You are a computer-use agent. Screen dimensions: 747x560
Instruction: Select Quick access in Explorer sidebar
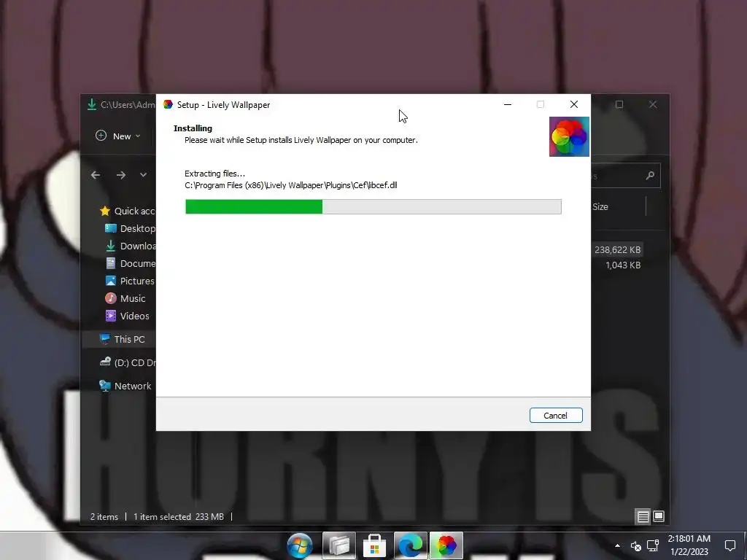127,211
